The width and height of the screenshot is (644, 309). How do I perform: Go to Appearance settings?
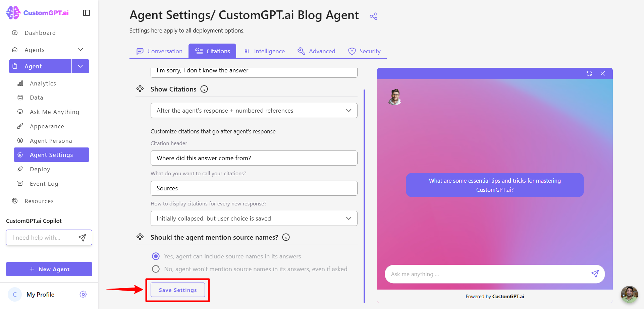(47, 126)
